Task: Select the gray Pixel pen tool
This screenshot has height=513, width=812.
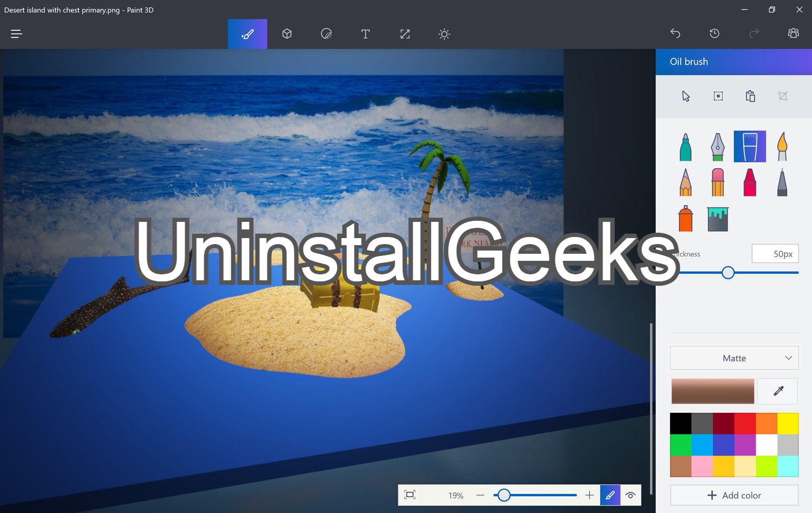Action: 782,182
